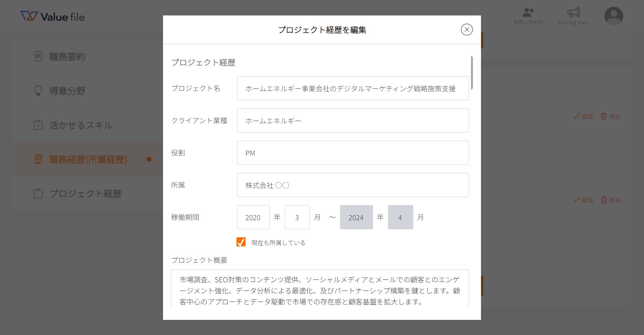This screenshot has width=644, height=335.
Task: Open the お問い合わせ contact icon
Action: coord(528,13)
